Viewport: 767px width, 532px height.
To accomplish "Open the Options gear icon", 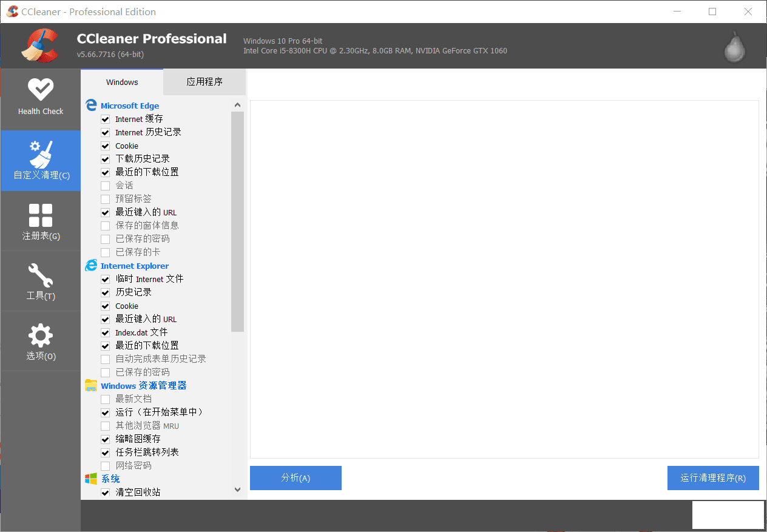I will click(x=40, y=335).
